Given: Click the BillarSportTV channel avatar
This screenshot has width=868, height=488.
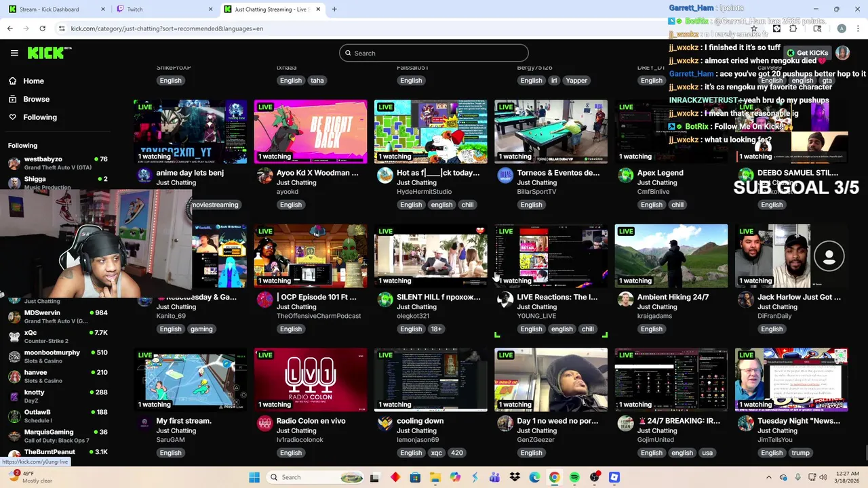Looking at the screenshot, I should [505, 176].
